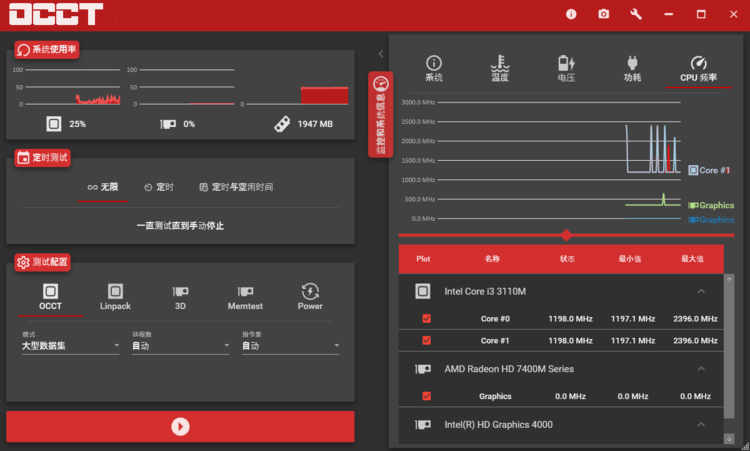Uncheck the Core #0 plot checkbox
750x451 pixels.
(427, 319)
